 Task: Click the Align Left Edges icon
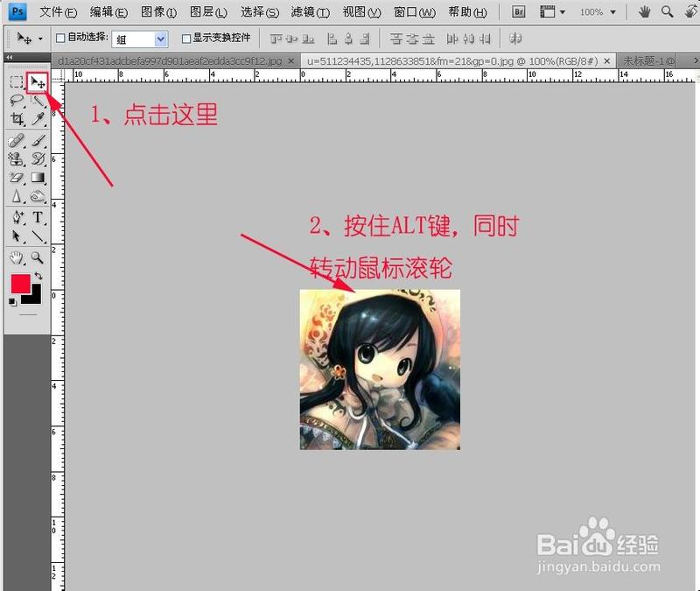[332, 39]
